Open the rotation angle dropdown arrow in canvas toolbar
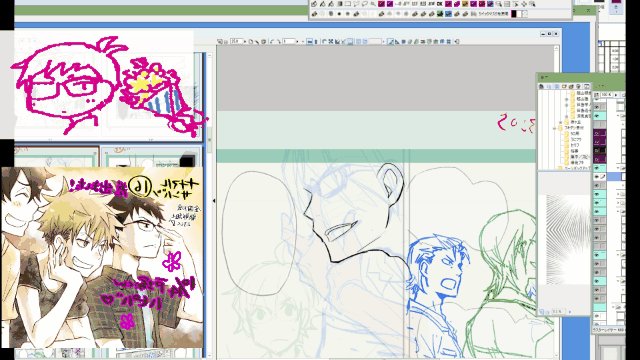 pos(297,41)
